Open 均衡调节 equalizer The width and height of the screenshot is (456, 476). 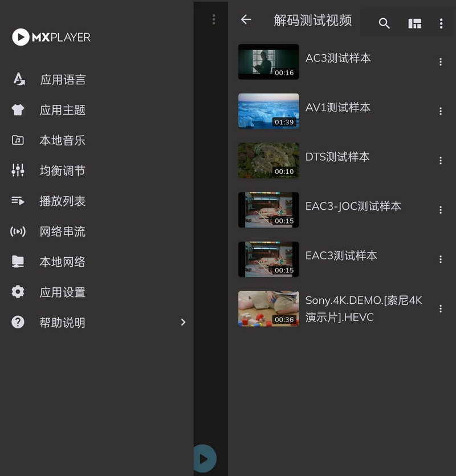63,170
